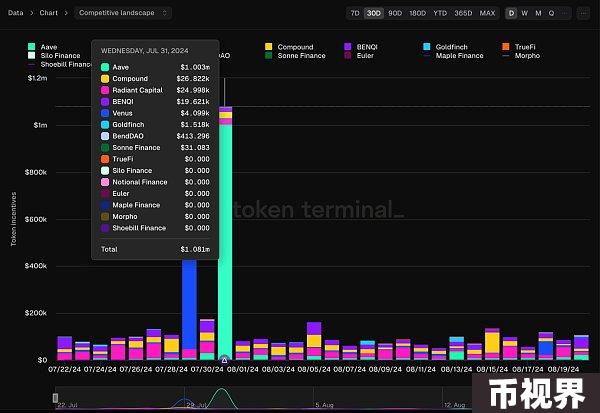The image size is (600, 413).
Task: Select the MAX time range
Action: pos(487,13)
